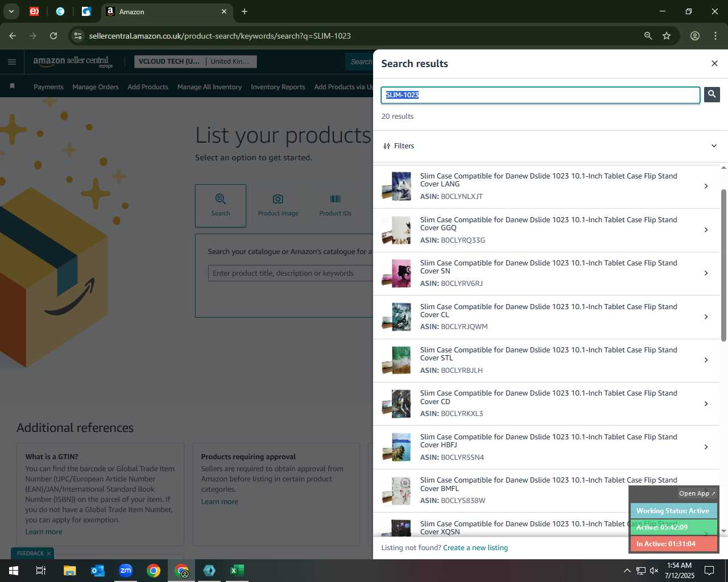Click thumbnail of Cover LANG tablet case
728x582 pixels.
pyautogui.click(x=396, y=186)
